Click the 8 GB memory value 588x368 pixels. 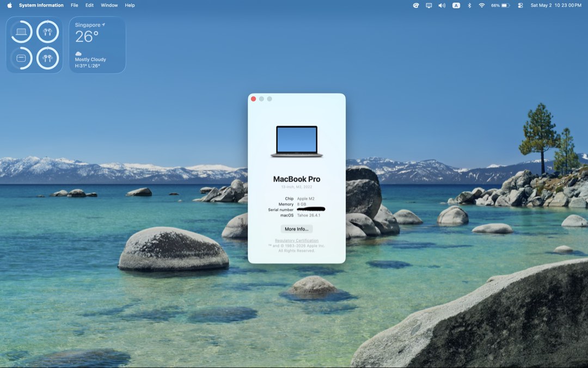pyautogui.click(x=302, y=204)
